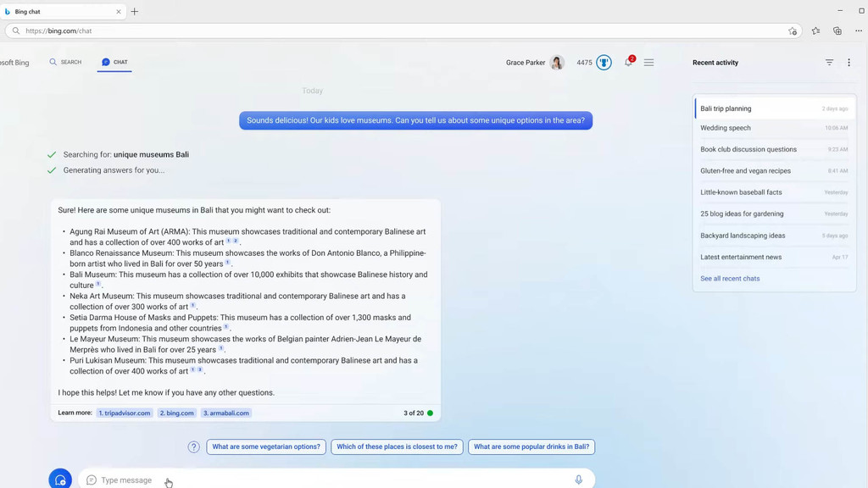The height and width of the screenshot is (488, 868).
Task: Open Recent activity more options menu
Action: point(849,63)
